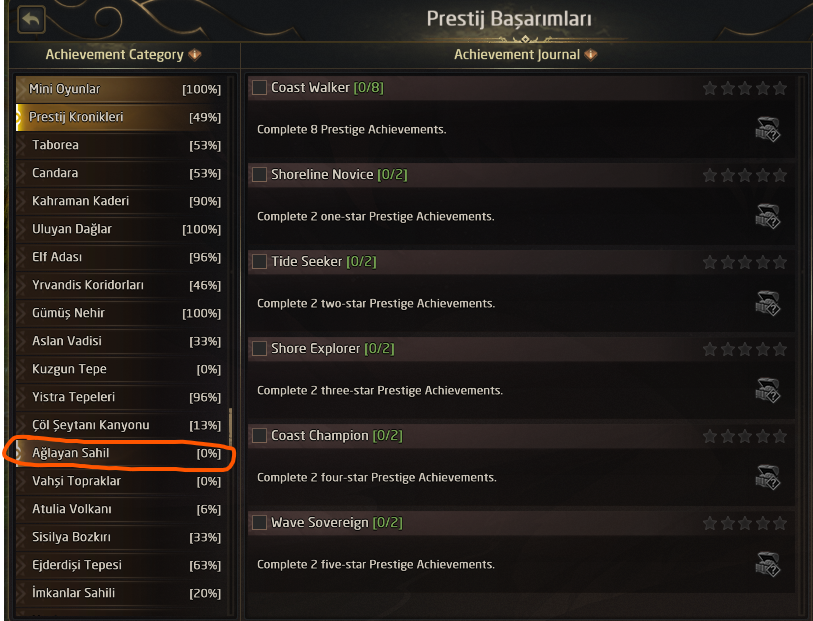
Task: Select Taborea in the category list
Action: pyautogui.click(x=56, y=145)
